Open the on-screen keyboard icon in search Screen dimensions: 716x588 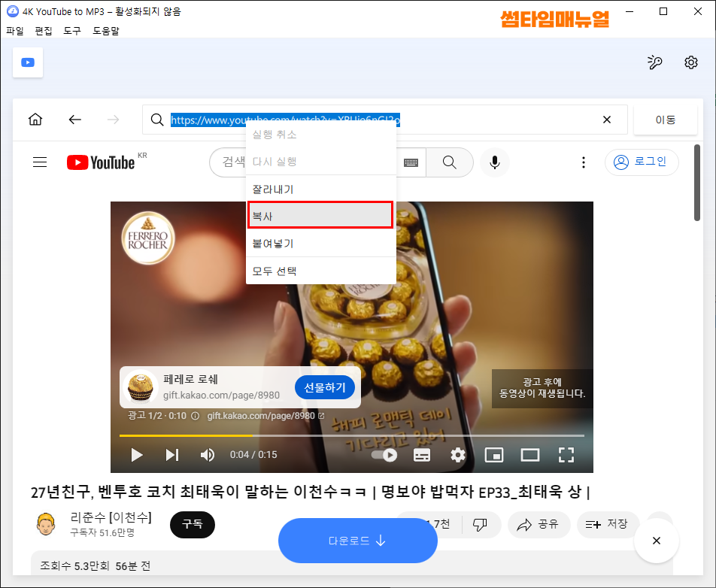tap(411, 162)
